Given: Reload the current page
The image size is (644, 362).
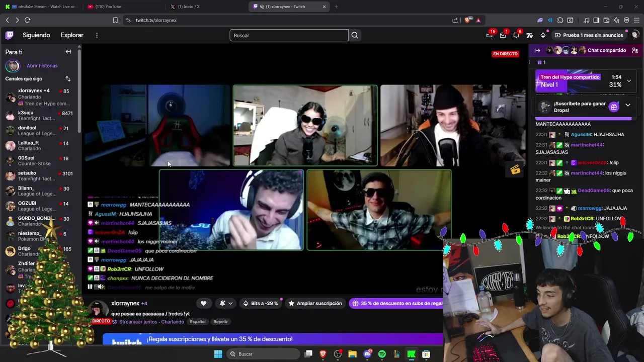Looking at the screenshot, I should click(x=27, y=20).
